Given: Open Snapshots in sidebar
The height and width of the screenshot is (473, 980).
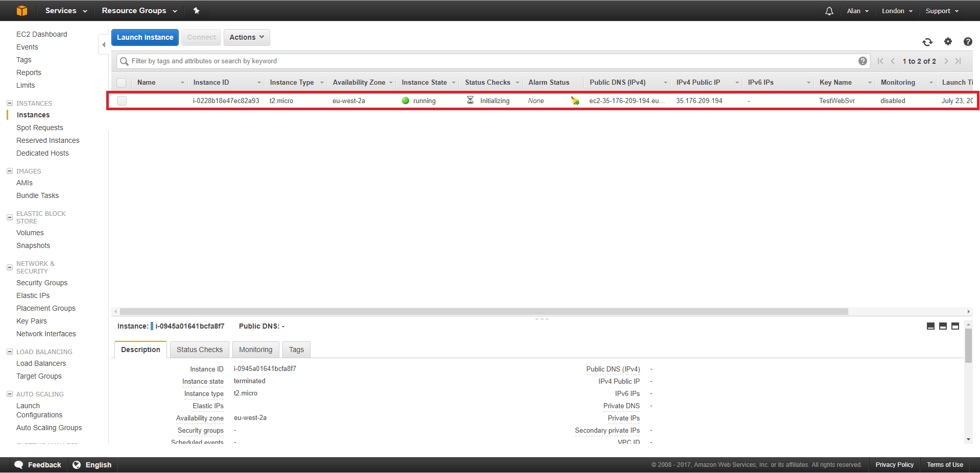Looking at the screenshot, I should [33, 245].
